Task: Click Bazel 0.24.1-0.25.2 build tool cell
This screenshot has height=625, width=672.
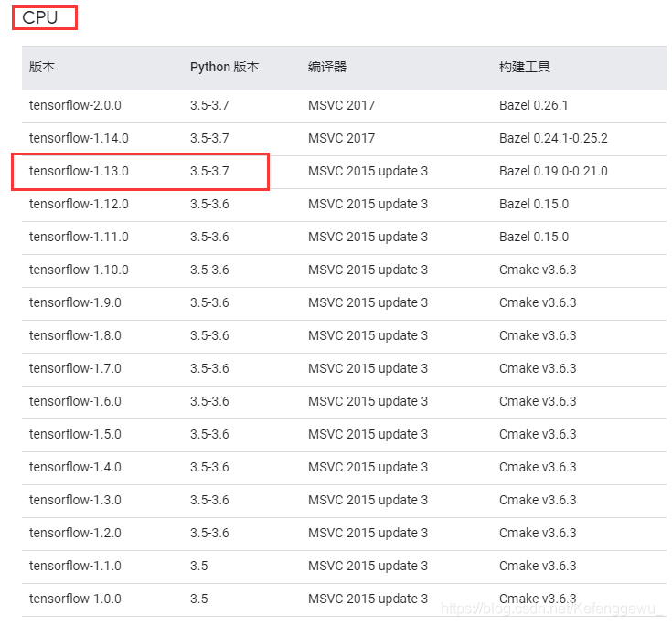Action: pyautogui.click(x=553, y=138)
